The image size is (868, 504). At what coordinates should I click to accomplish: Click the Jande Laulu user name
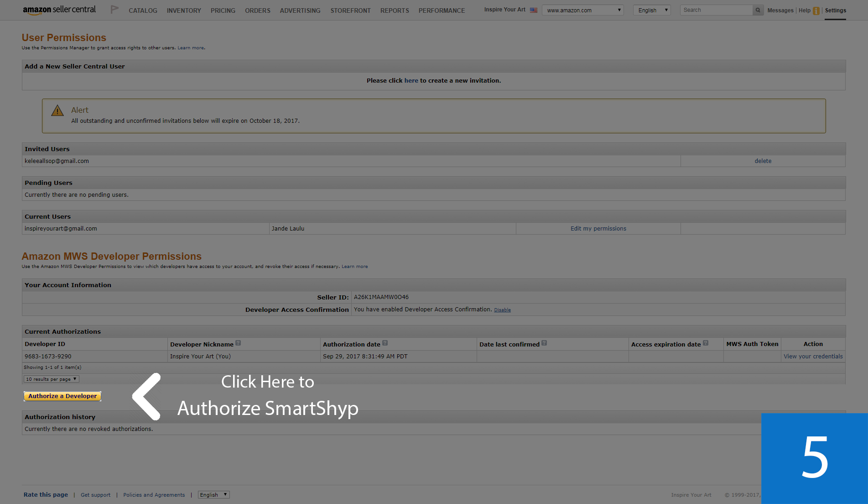tap(288, 229)
